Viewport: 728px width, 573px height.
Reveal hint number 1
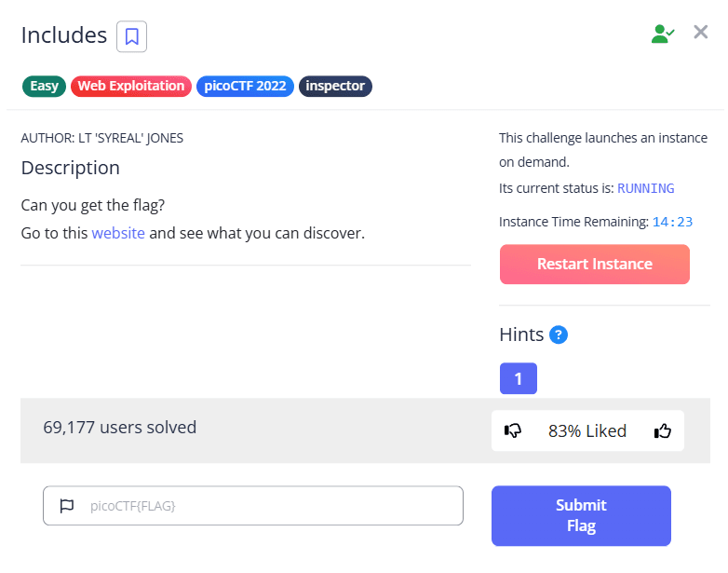(x=519, y=378)
